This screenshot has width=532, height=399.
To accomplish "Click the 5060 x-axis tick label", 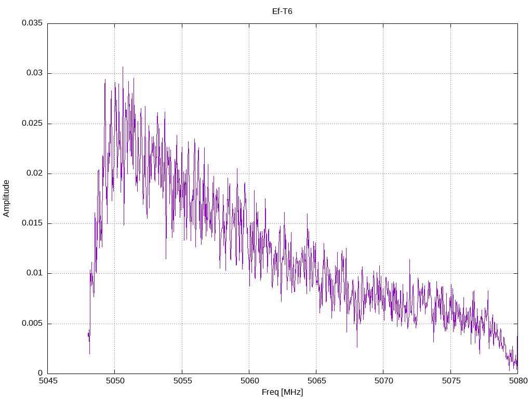I will click(250, 381).
